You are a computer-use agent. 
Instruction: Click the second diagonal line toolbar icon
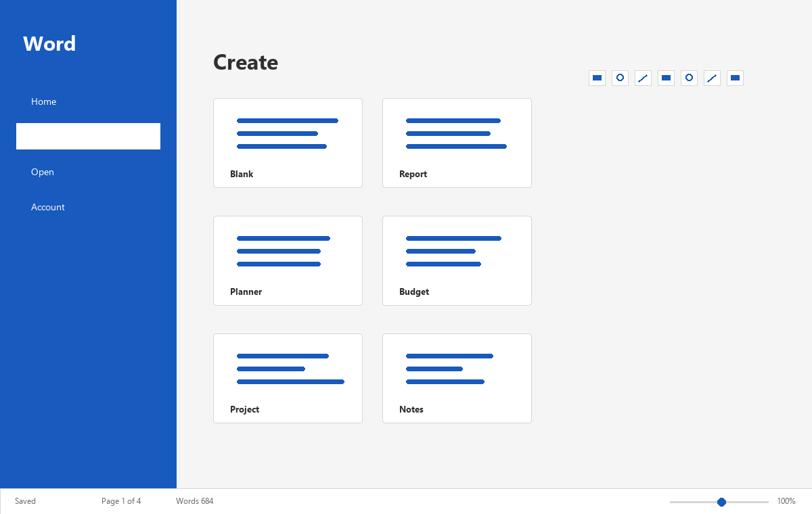[x=712, y=78]
